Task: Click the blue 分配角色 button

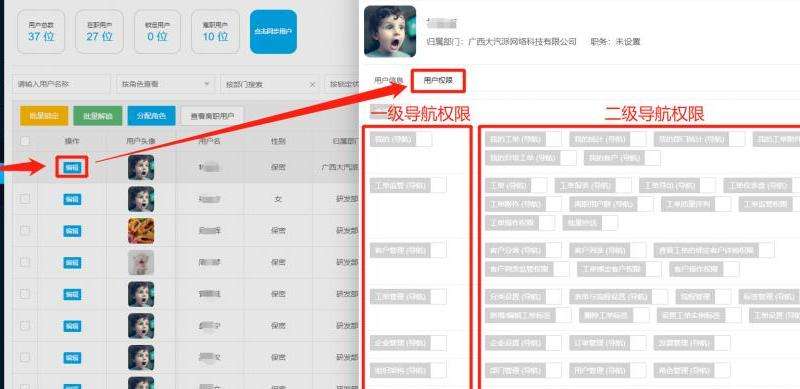Action: 152,116
